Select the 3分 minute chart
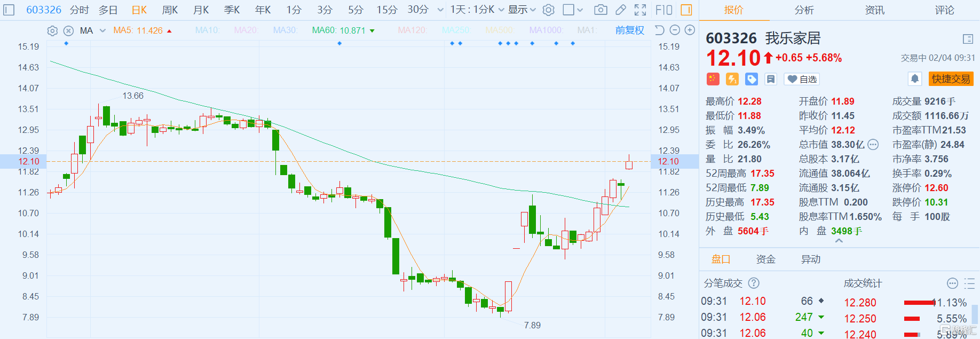The image size is (980, 339). tap(325, 10)
